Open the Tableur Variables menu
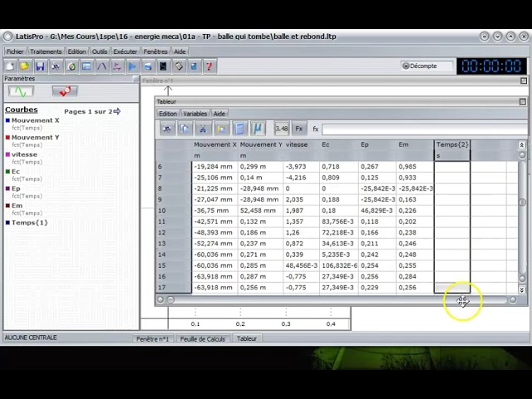Viewport: 532px width, 399px height. pyautogui.click(x=195, y=114)
